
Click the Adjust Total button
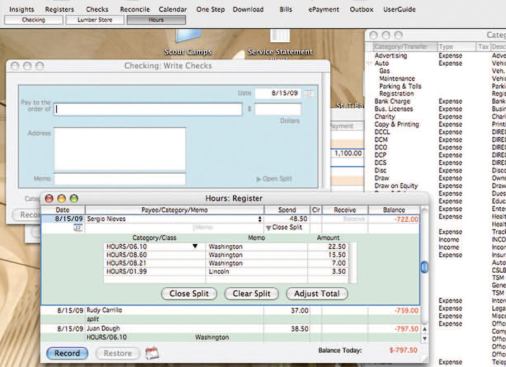317,294
